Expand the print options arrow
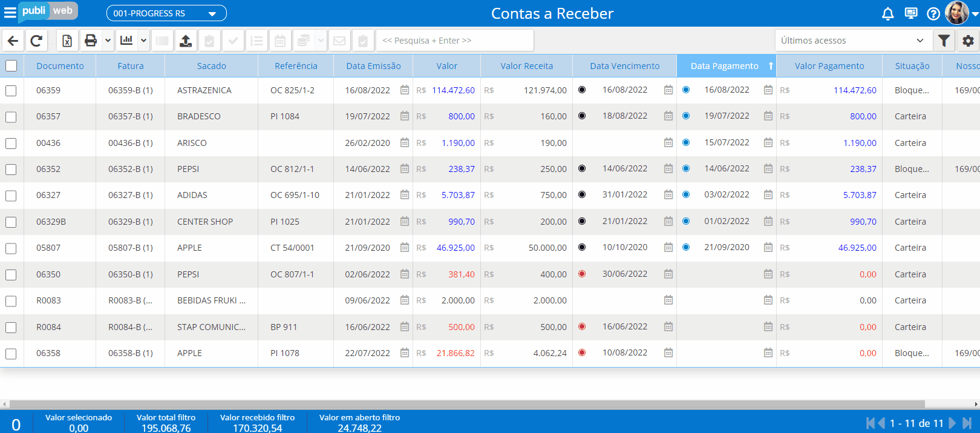 [x=108, y=41]
